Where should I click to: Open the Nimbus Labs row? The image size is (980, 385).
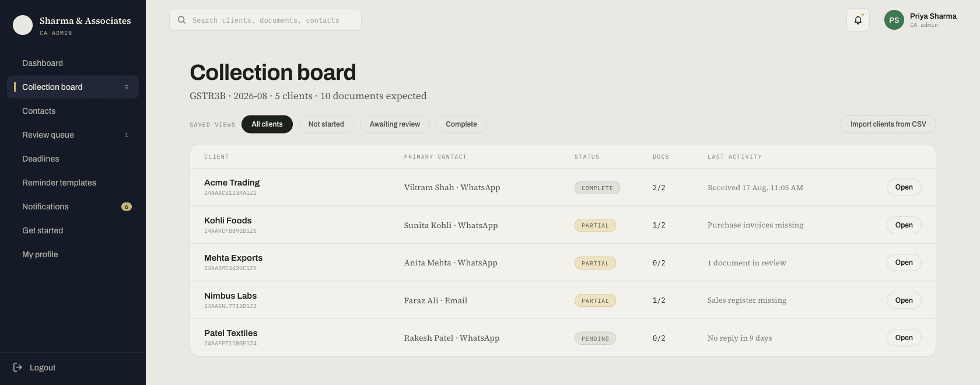coord(904,300)
